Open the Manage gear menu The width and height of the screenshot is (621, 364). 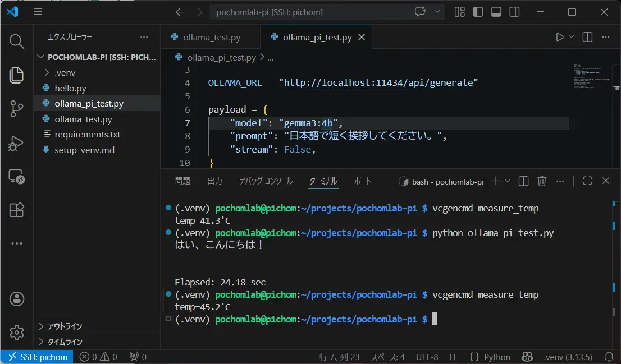coord(16,333)
